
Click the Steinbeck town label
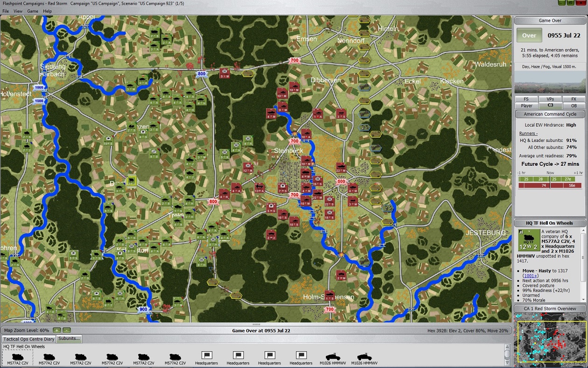pos(289,150)
